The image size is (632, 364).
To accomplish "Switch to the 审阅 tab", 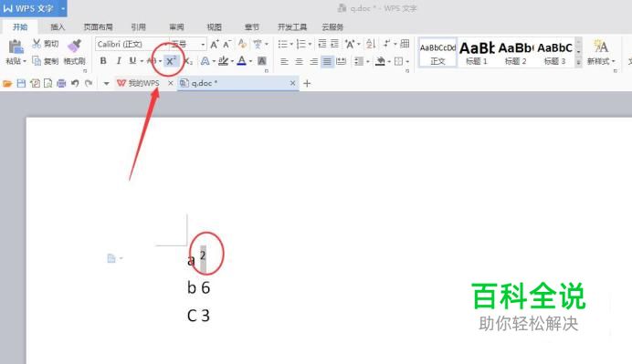I will pyautogui.click(x=176, y=27).
